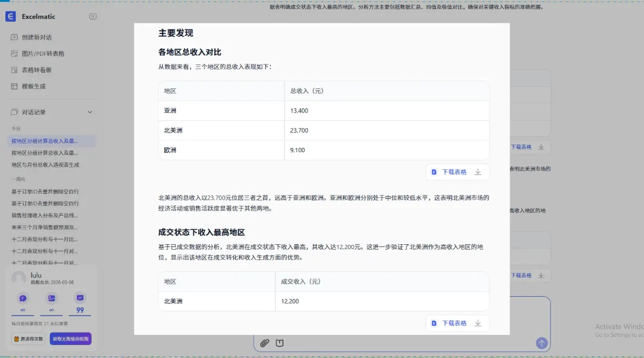644x358 pixels.
Task: Select the 创建新对话 menu label
Action: tap(36, 37)
